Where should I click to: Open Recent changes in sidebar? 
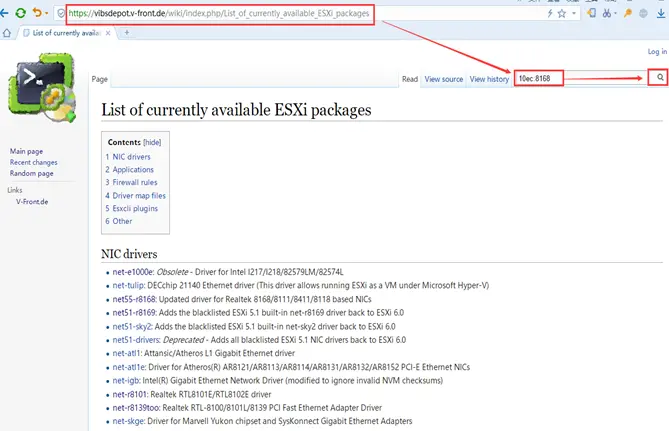[x=34, y=162]
